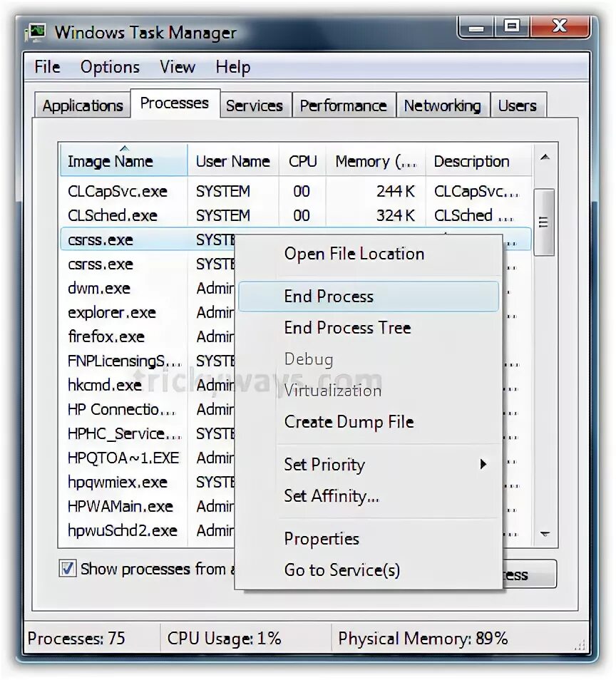Select the explorer.exe process
The image size is (616, 680).
[x=148, y=312]
